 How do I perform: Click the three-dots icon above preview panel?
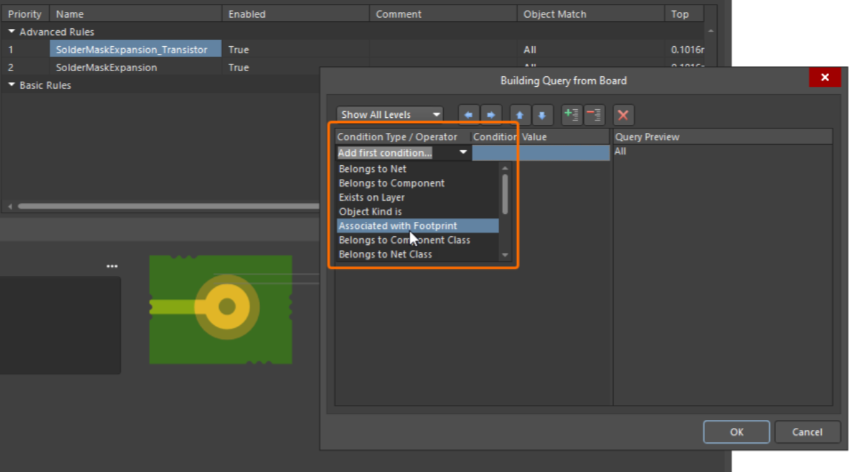click(x=112, y=267)
